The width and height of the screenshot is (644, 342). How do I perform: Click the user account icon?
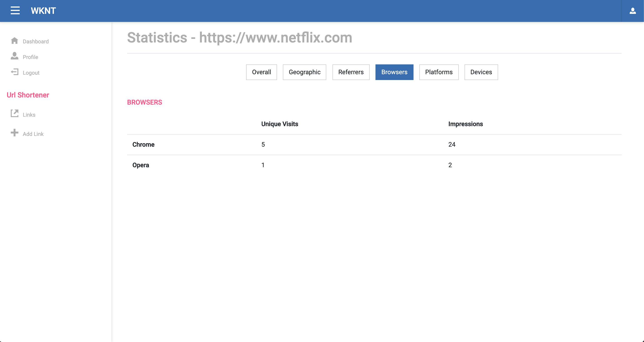tap(633, 11)
